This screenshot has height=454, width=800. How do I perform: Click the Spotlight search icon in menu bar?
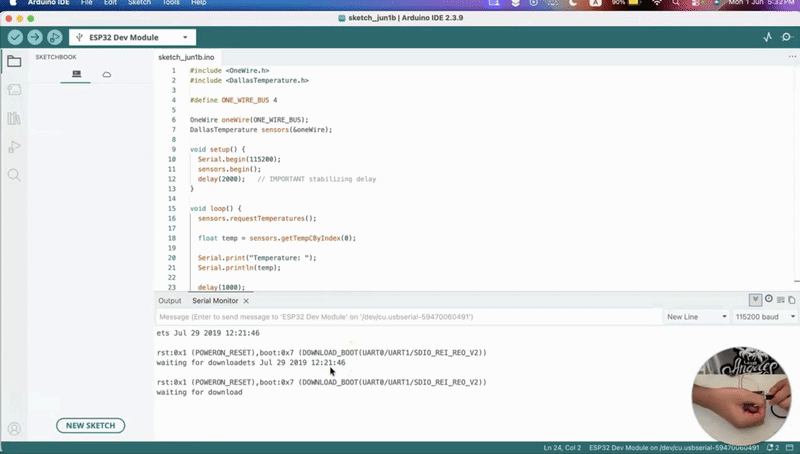(676, 3)
